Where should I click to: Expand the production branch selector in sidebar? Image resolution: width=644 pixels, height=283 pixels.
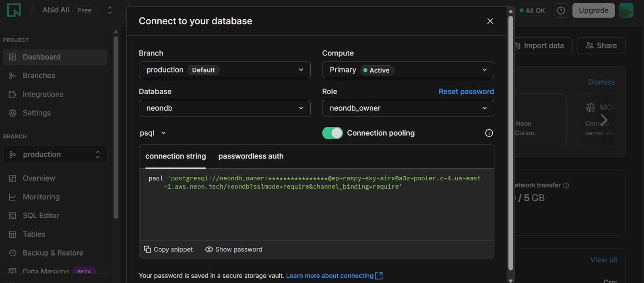(x=55, y=155)
